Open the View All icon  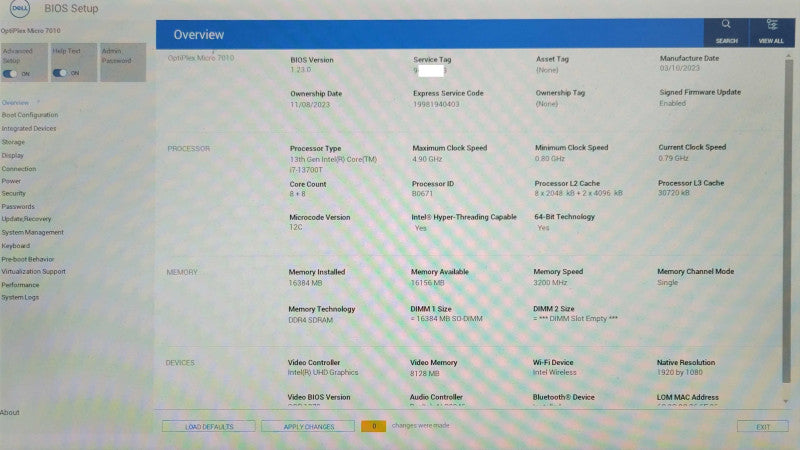point(771,24)
